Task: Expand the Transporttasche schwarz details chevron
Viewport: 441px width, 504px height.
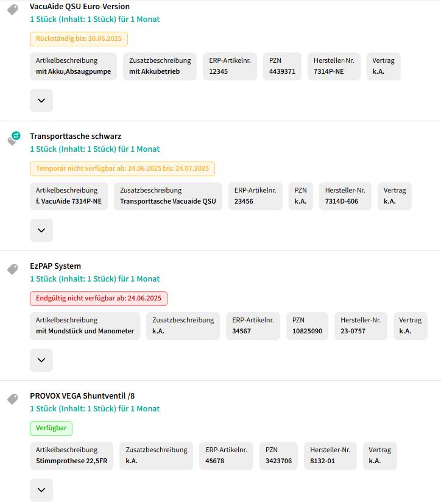Action: (x=41, y=230)
